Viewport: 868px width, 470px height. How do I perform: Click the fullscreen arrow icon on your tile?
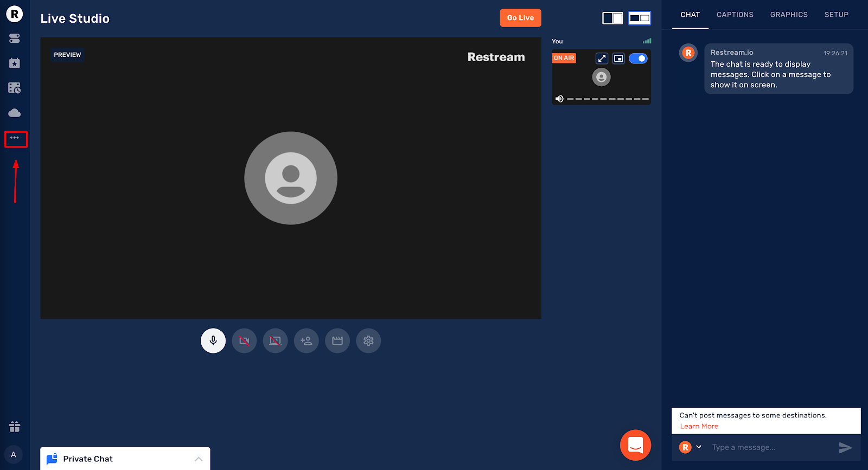[602, 59]
